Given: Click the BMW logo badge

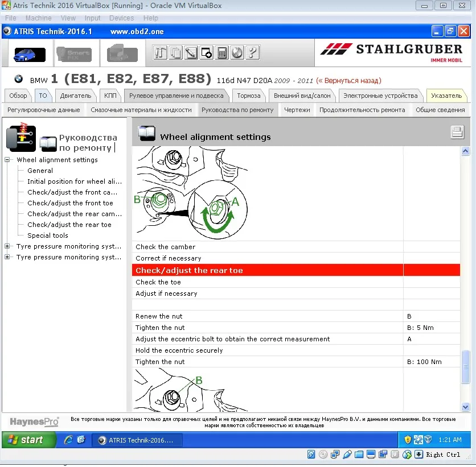Looking at the screenshot, I should (18, 79).
